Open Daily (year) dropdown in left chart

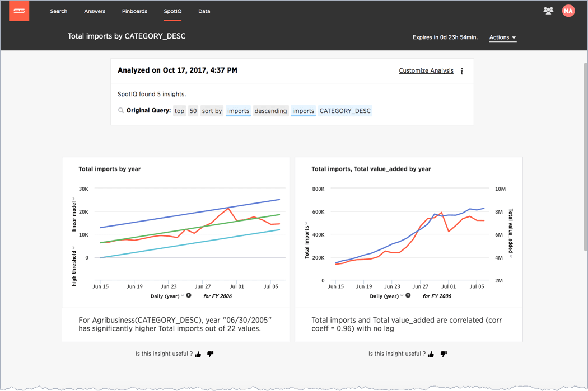tap(183, 296)
